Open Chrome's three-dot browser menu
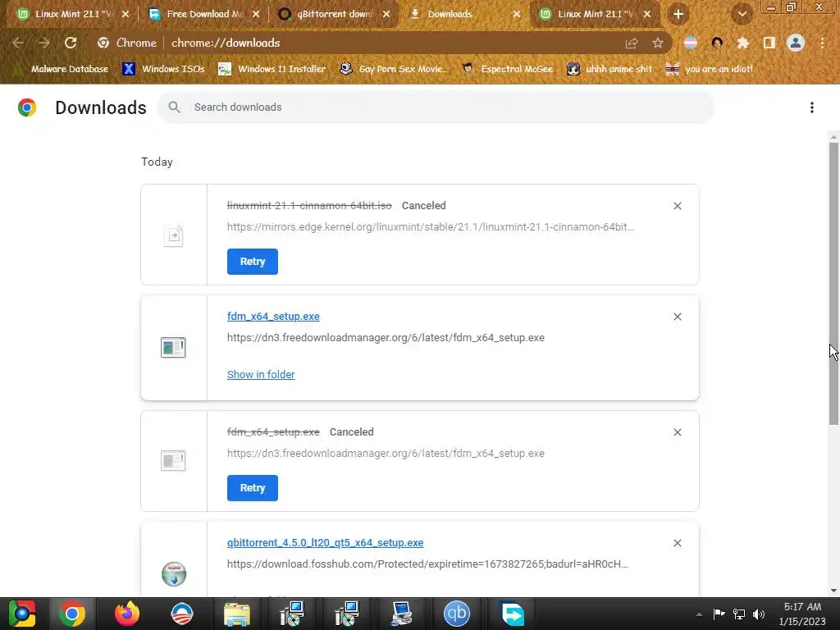The height and width of the screenshot is (630, 840). 822,43
